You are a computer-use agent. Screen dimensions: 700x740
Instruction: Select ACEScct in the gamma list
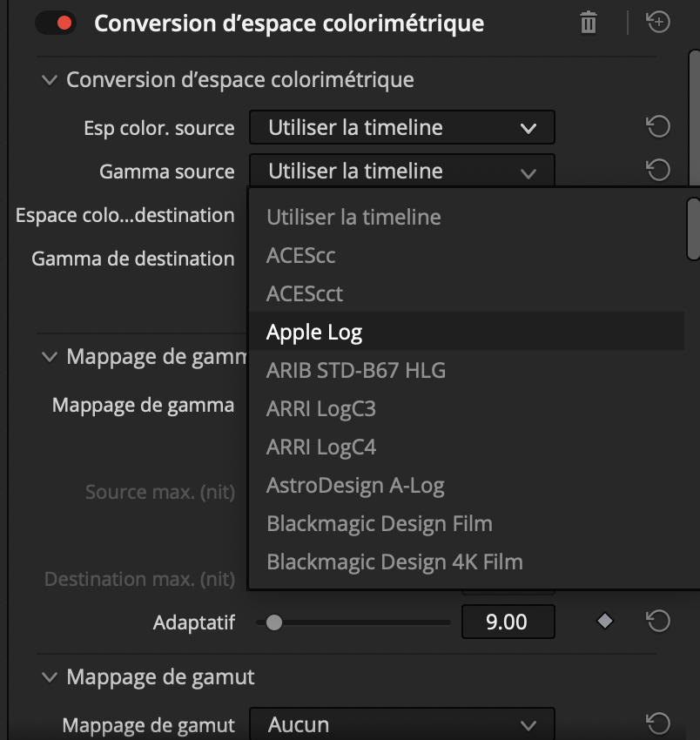coord(305,293)
